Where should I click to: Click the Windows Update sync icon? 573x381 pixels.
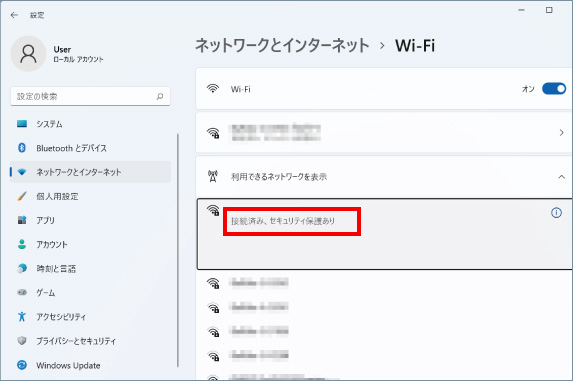[x=22, y=365]
